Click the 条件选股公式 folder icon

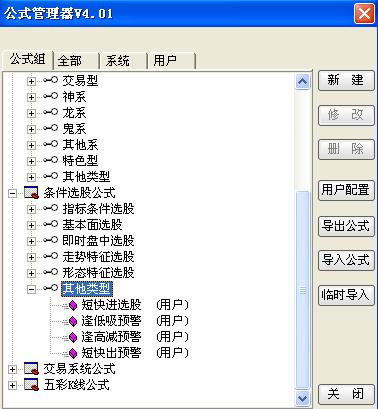tap(31, 193)
